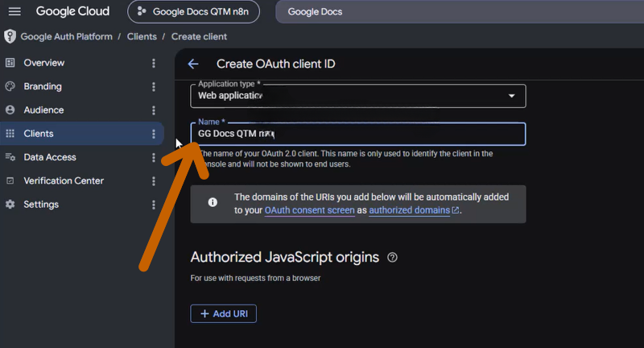
Task: Click the Google Cloud logo
Action: (72, 11)
